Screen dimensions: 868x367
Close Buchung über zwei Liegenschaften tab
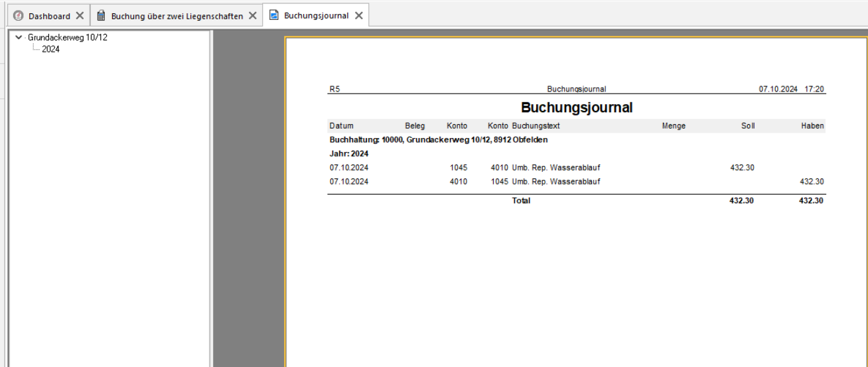(x=252, y=15)
